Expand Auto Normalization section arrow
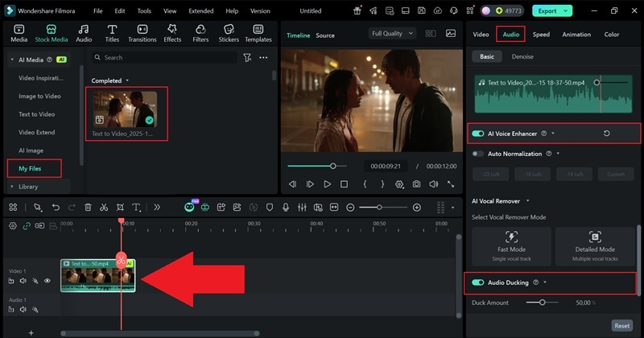Screen dimensions: 644x338 [x=558, y=154]
